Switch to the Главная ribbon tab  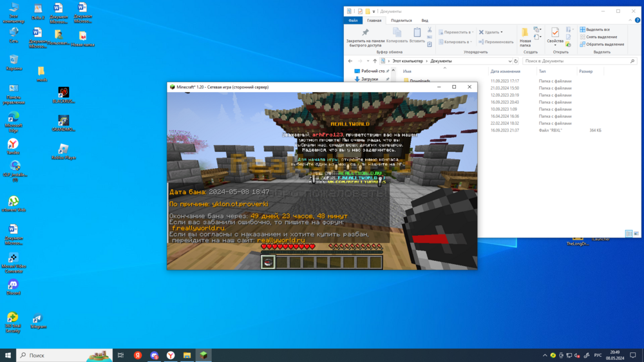[x=374, y=21]
